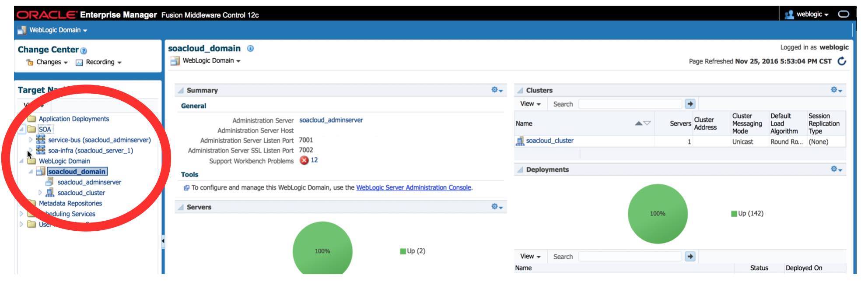Open the weblogic user menu
Viewport: 868px width, 289px height.
tap(812, 14)
